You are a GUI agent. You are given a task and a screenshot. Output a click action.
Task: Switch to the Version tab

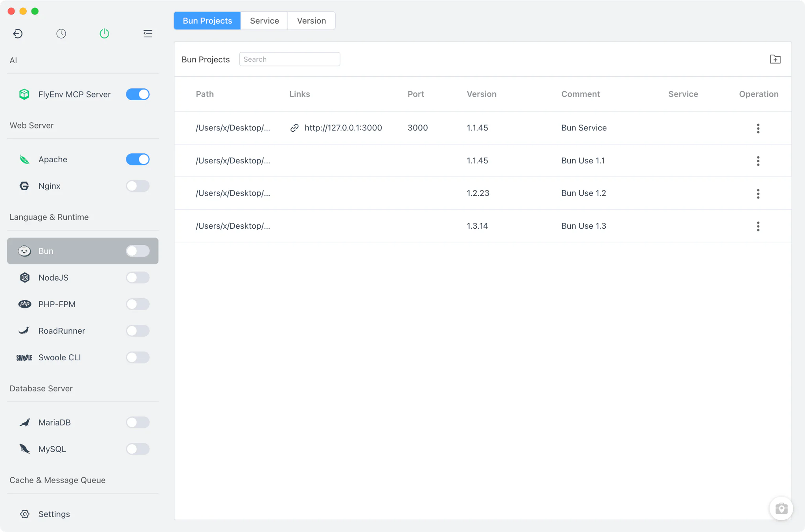coord(311,20)
